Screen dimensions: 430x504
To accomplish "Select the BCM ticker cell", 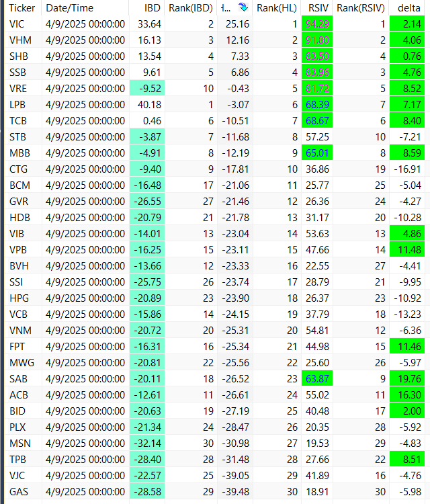I will [x=23, y=185].
